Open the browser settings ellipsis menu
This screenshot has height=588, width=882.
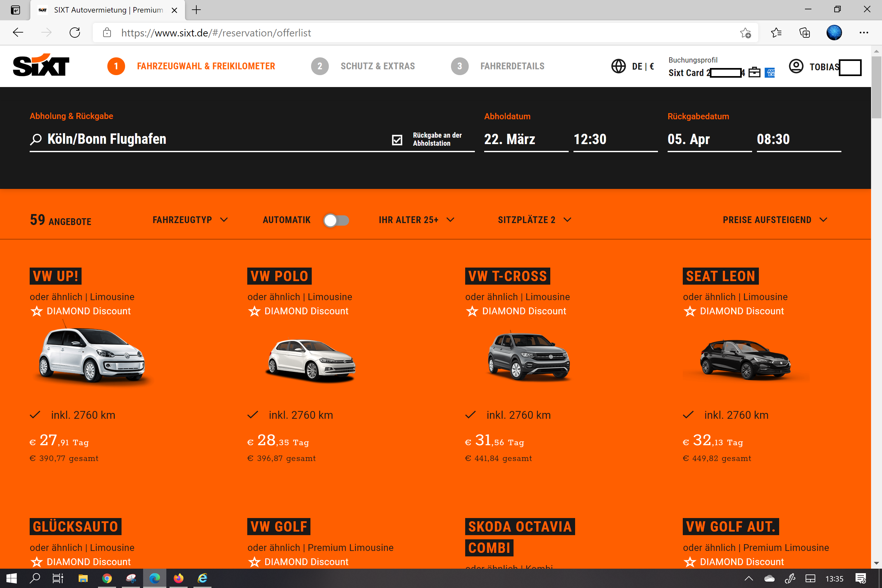[x=864, y=33]
